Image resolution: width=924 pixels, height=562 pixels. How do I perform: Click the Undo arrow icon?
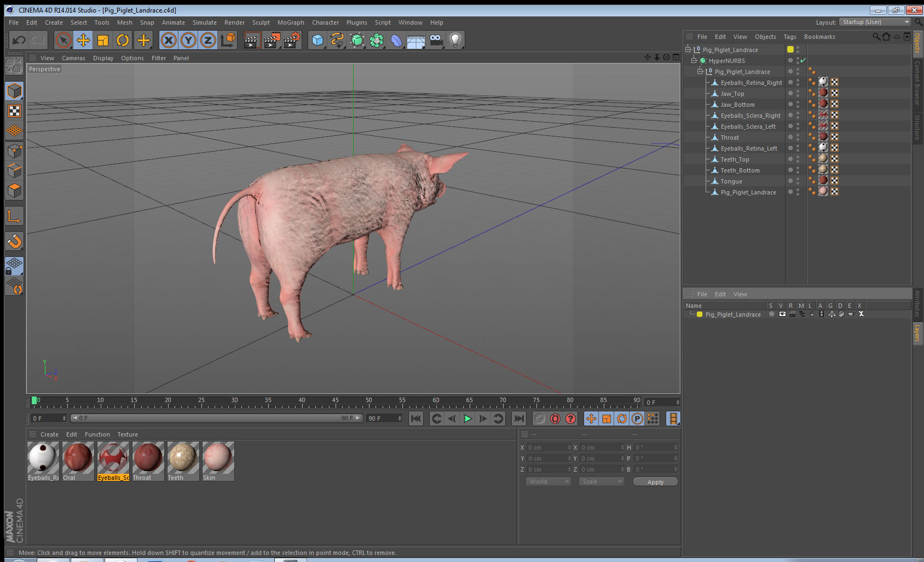(19, 40)
